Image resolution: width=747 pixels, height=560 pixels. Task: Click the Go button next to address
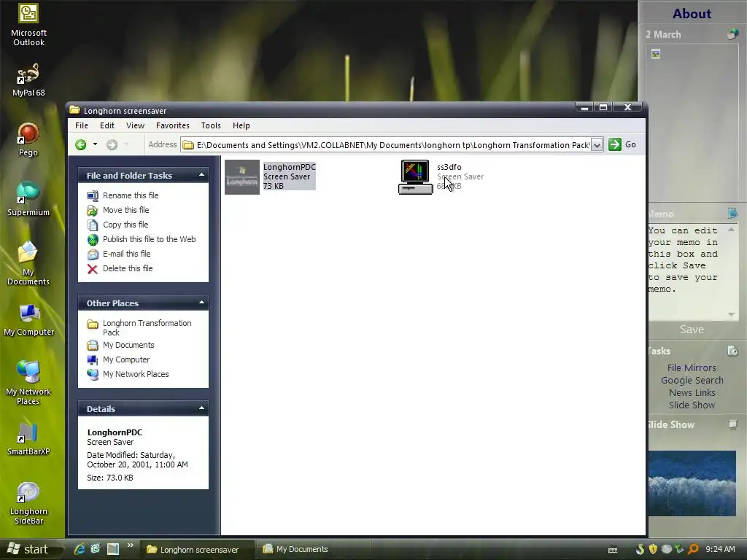622,144
